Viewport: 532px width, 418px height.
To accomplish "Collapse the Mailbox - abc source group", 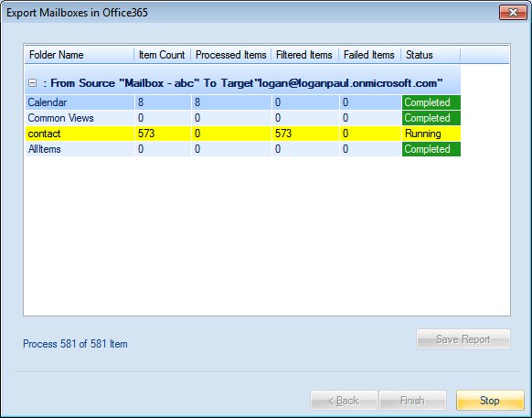I will pyautogui.click(x=33, y=83).
